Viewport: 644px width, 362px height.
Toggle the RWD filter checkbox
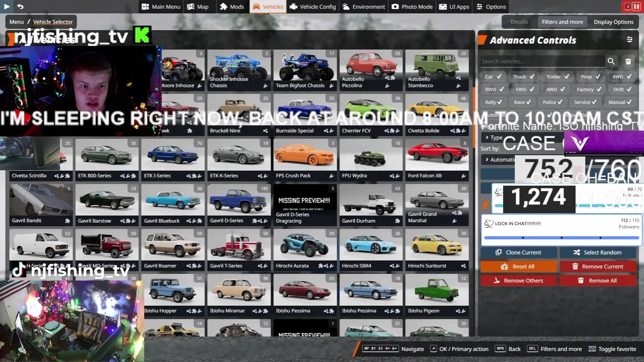pyautogui.click(x=495, y=89)
